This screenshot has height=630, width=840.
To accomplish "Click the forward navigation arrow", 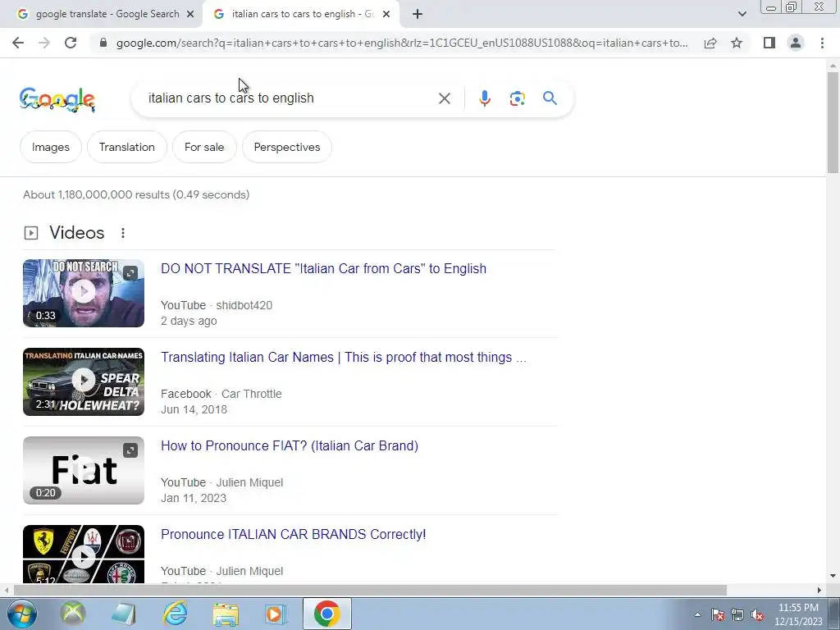I will tap(44, 43).
